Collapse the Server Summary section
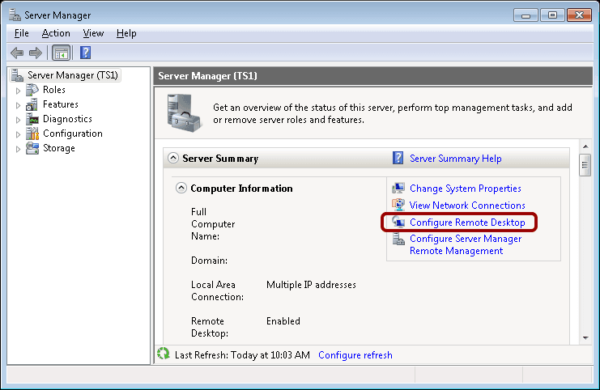 tap(173, 158)
